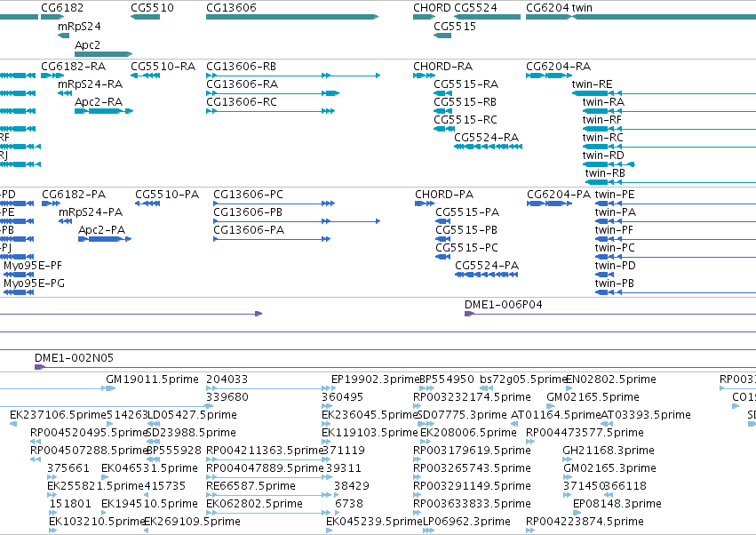The width and height of the screenshot is (756, 535).
Task: Select the Apc2 gene glyph
Action: (103, 54)
